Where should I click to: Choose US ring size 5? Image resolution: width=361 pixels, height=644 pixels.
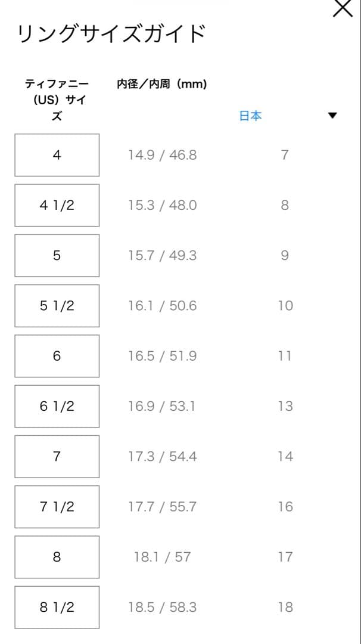click(57, 255)
